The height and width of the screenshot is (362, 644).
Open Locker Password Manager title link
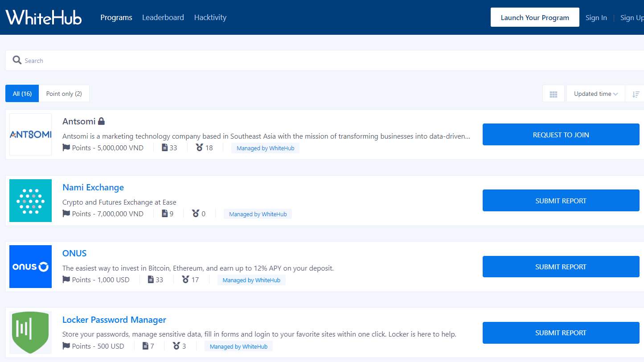pyautogui.click(x=114, y=320)
